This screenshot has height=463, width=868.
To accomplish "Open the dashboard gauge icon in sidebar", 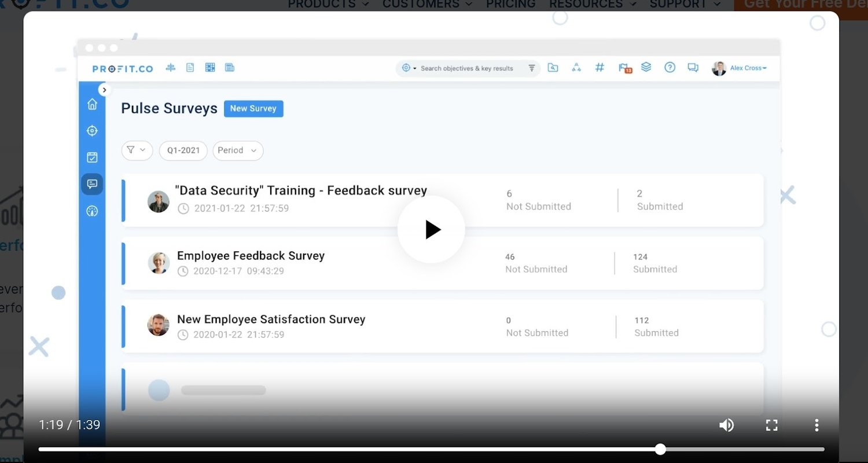I will pos(92,211).
